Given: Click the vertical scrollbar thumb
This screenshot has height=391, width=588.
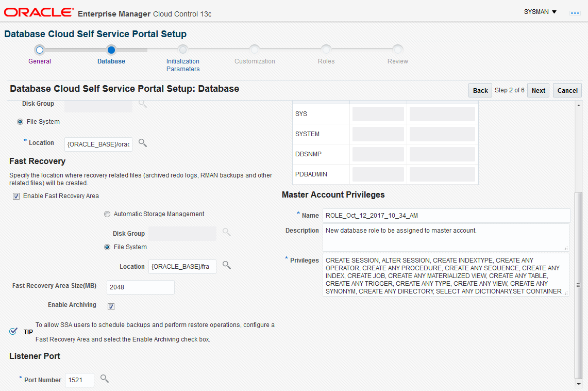Looking at the screenshot, I should pos(578,285).
